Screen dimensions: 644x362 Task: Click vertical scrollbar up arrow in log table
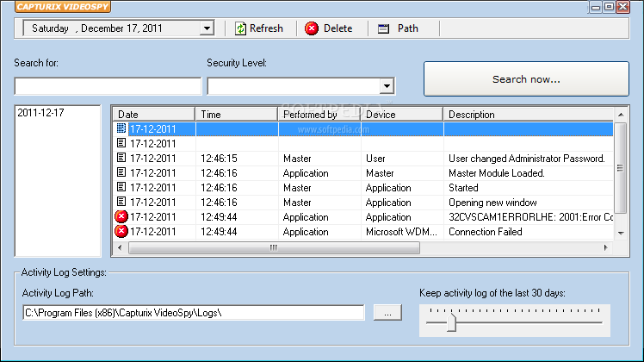tap(621, 115)
